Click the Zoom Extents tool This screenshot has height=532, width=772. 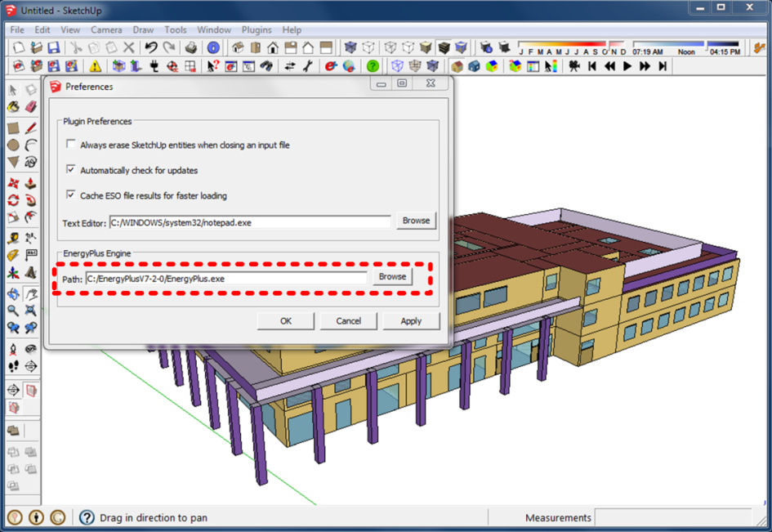31,311
